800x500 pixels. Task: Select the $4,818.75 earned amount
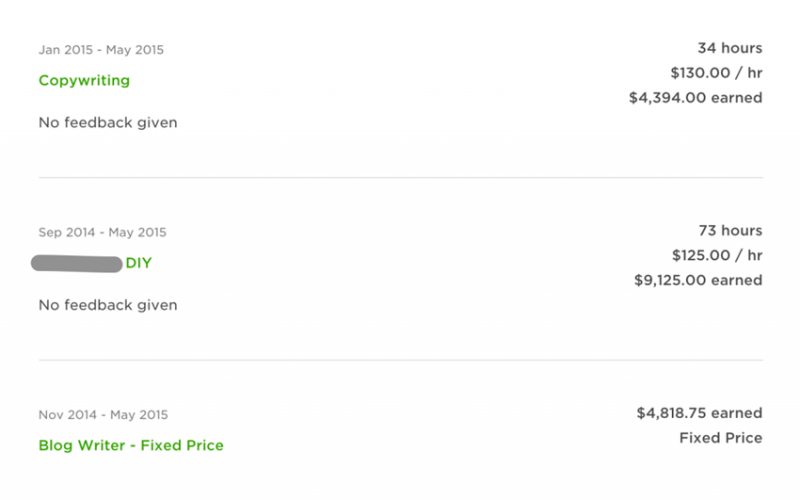click(x=699, y=412)
